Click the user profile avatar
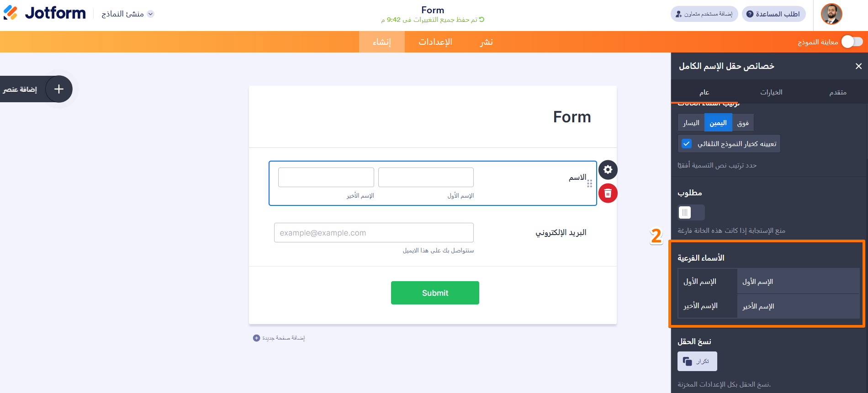This screenshot has height=393, width=868. (x=831, y=14)
